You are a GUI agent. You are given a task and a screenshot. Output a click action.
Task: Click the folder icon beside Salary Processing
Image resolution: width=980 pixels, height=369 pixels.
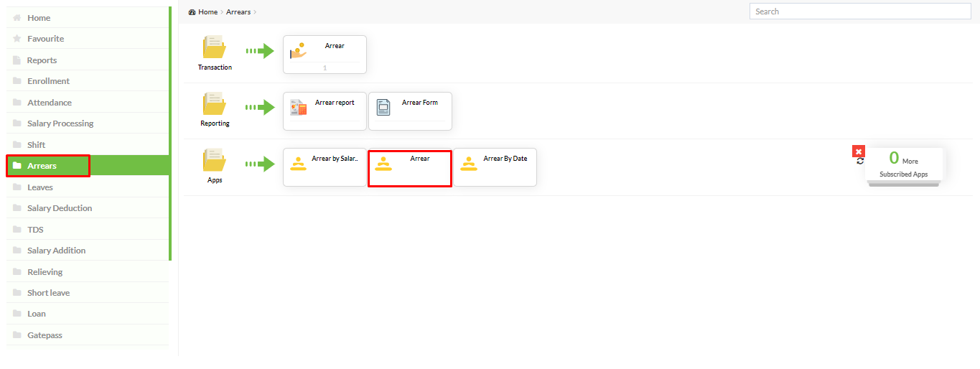click(17, 123)
